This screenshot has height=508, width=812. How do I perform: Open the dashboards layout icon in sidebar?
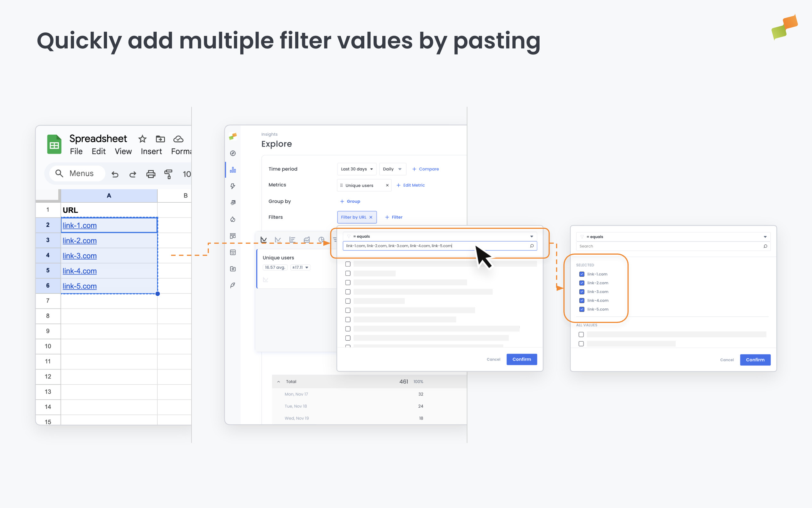point(233,235)
